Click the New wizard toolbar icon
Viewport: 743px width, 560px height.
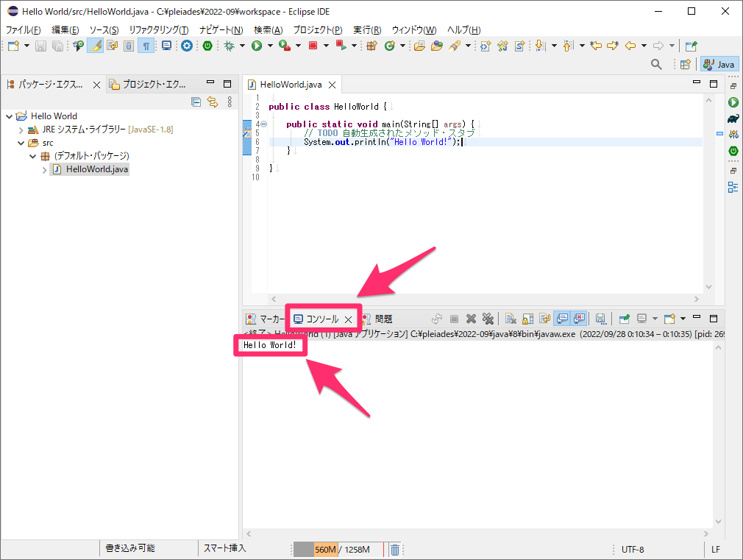pyautogui.click(x=13, y=46)
